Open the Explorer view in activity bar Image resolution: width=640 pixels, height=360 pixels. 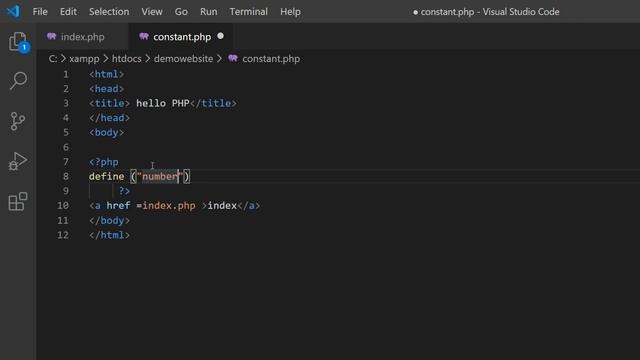18,41
